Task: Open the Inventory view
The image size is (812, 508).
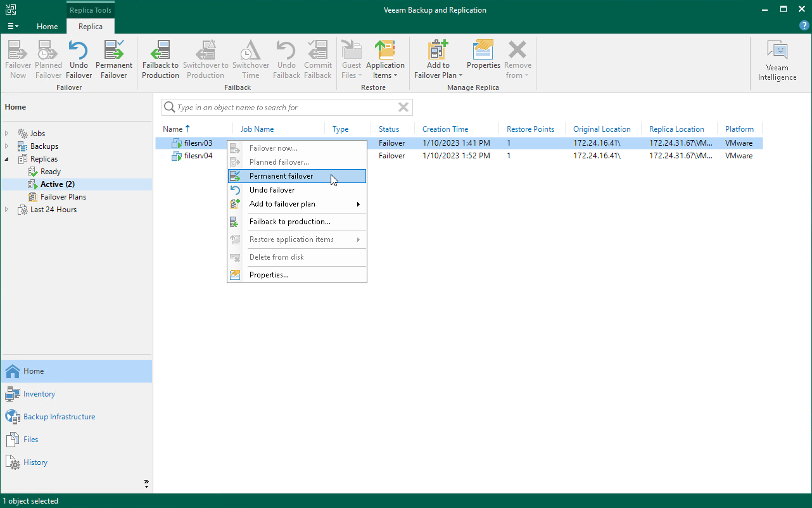Action: point(76,394)
